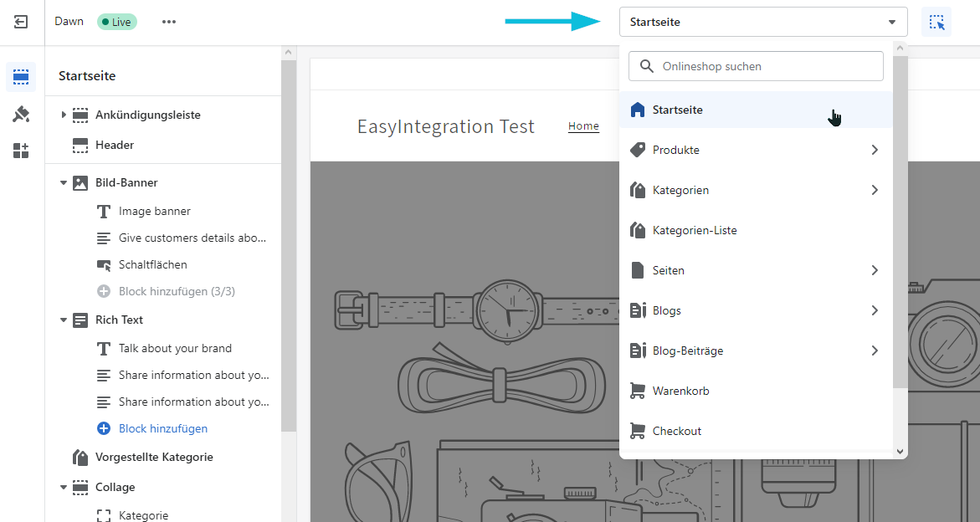Click the icon next to Blogs

638,310
